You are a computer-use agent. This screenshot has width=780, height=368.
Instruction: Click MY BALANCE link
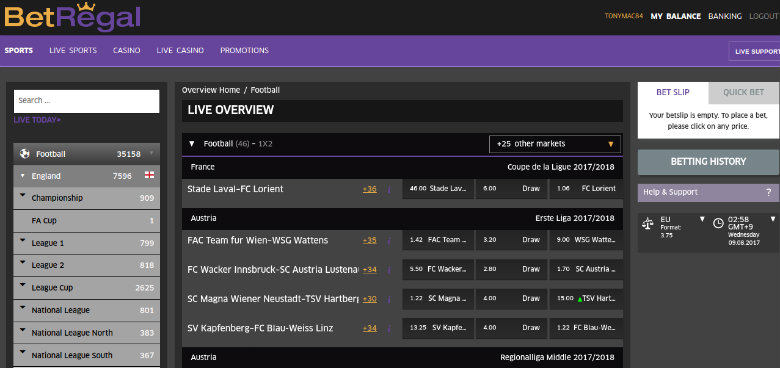pyautogui.click(x=676, y=16)
